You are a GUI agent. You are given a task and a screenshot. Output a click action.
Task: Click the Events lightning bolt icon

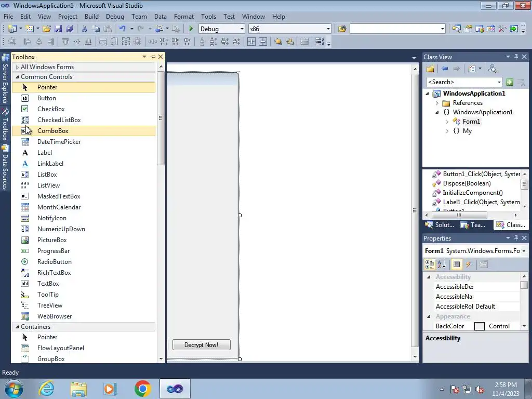click(x=469, y=264)
